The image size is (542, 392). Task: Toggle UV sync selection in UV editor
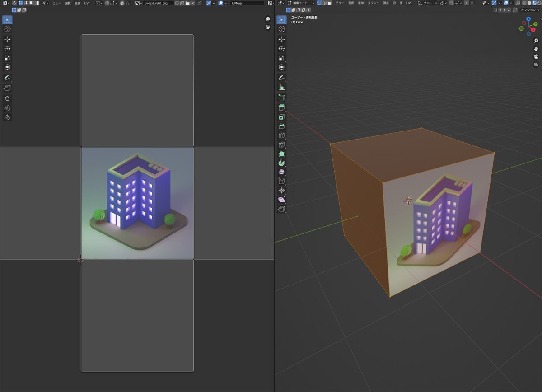(14, 3)
